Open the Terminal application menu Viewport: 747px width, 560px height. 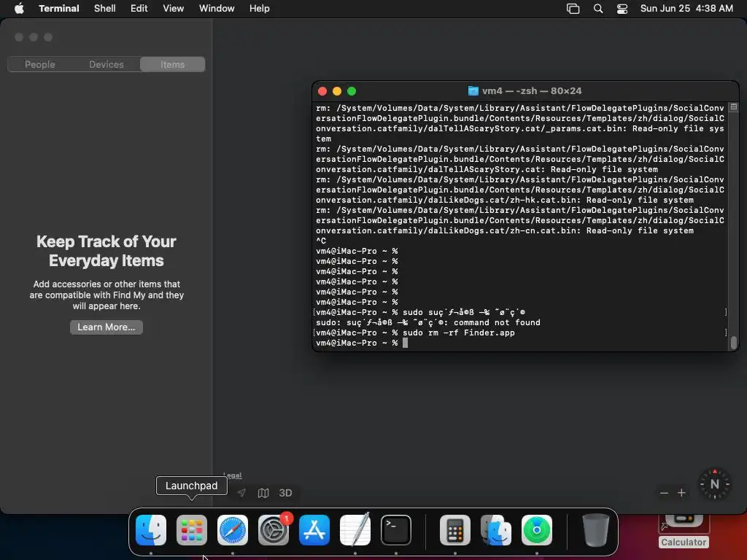[58, 8]
